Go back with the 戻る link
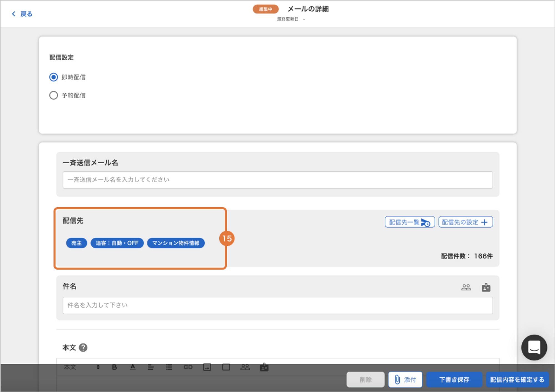This screenshot has width=555, height=392. tap(22, 14)
